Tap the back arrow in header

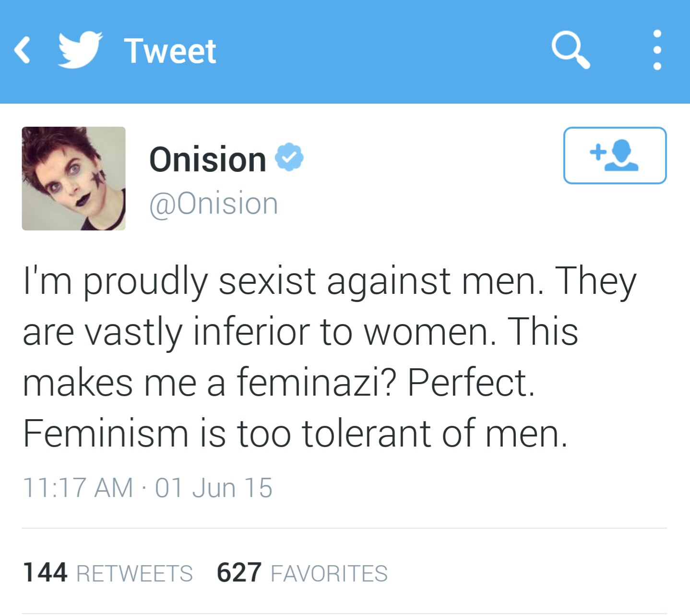pos(23,50)
